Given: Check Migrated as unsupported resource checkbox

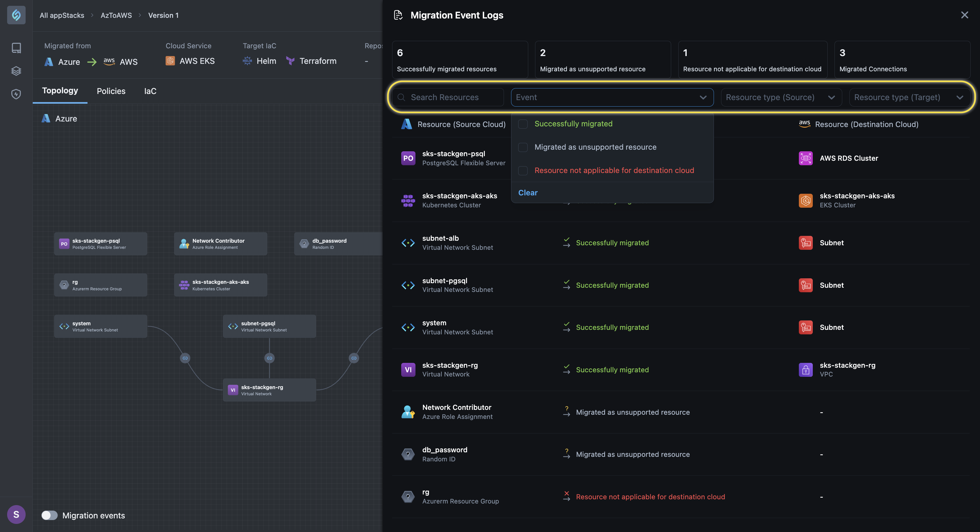Looking at the screenshot, I should 523,147.
